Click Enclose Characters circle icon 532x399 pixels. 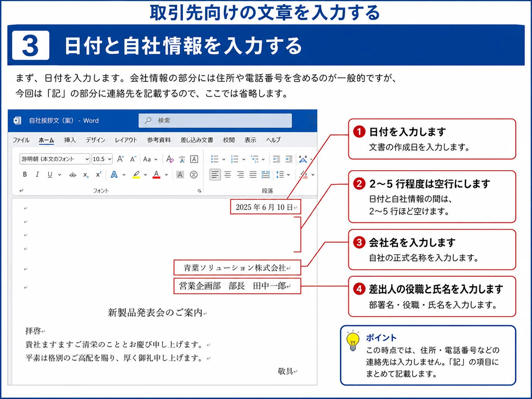[x=194, y=175]
